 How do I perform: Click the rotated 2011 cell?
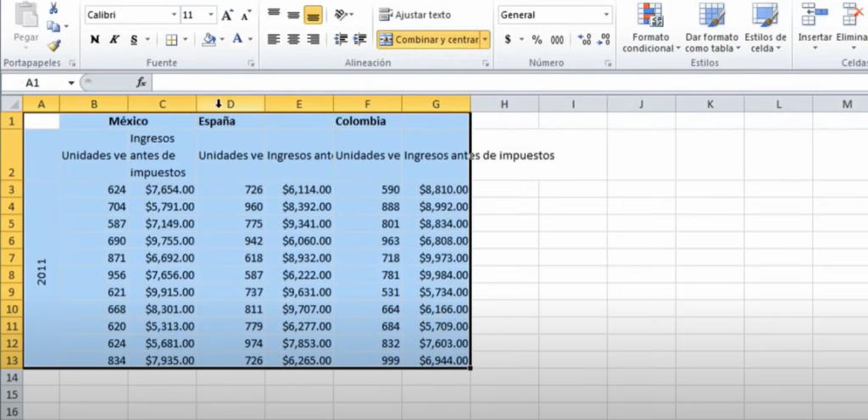[42, 249]
